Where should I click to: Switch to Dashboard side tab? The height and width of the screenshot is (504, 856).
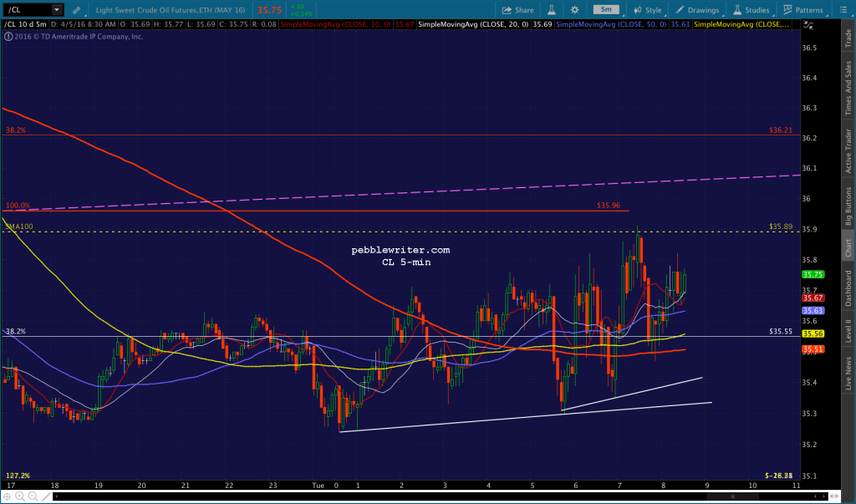848,288
